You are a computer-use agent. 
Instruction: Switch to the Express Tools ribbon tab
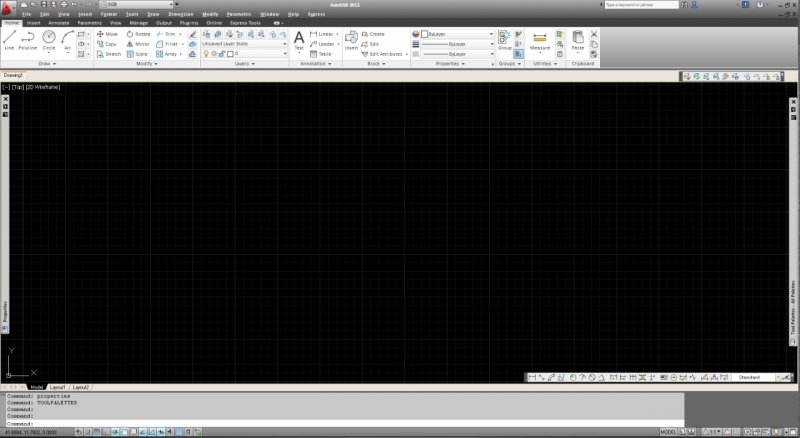pyautogui.click(x=245, y=23)
